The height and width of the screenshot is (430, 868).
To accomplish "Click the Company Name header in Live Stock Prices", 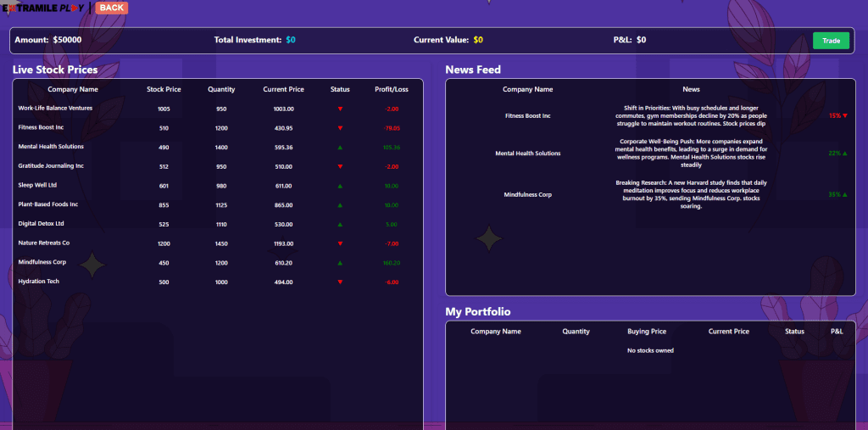I will point(72,89).
